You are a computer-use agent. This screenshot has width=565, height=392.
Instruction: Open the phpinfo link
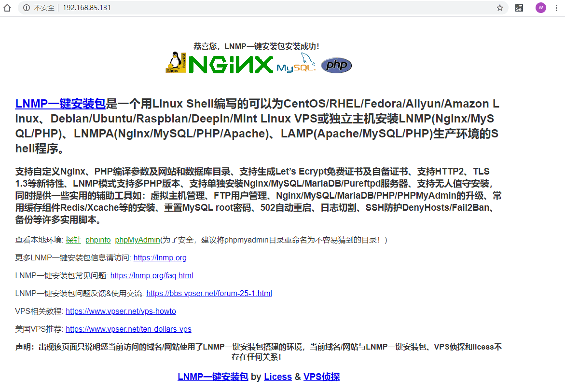pyautogui.click(x=98, y=240)
